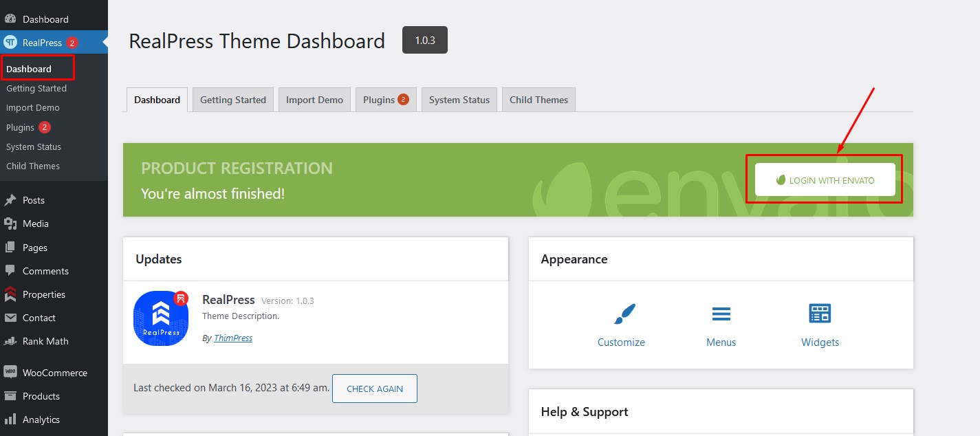Switch to the System Status tab
Image resolution: width=980 pixels, height=436 pixels.
[459, 100]
